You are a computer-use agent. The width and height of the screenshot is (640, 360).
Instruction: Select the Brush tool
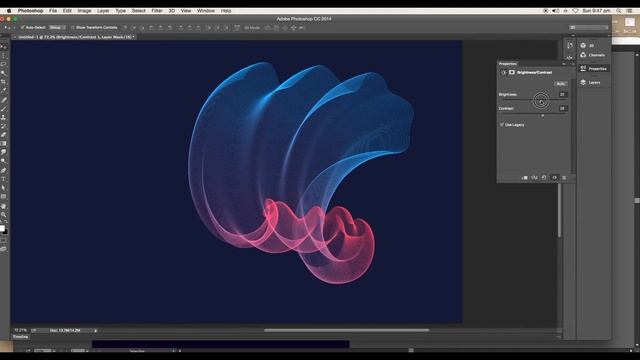4,109
